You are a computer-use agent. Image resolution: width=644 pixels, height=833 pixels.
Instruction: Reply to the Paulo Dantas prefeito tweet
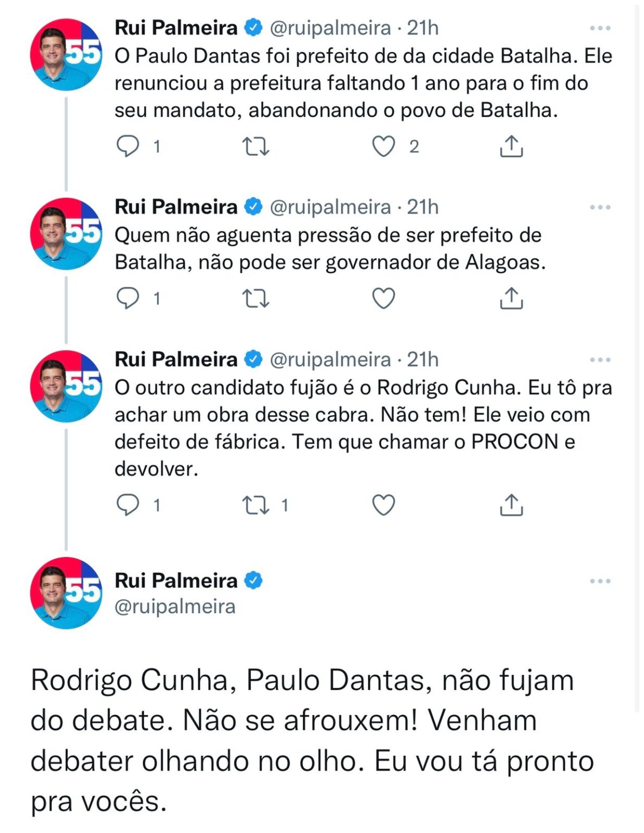[128, 146]
